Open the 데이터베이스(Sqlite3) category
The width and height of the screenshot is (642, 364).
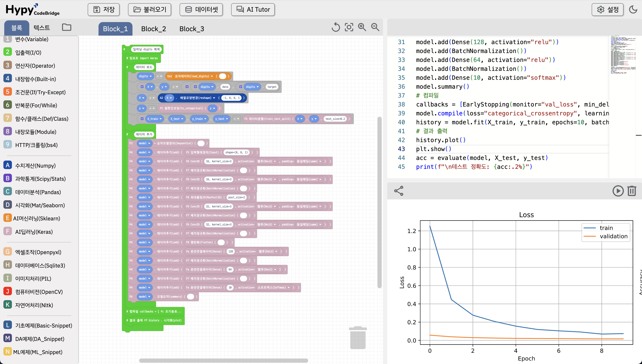click(35, 265)
